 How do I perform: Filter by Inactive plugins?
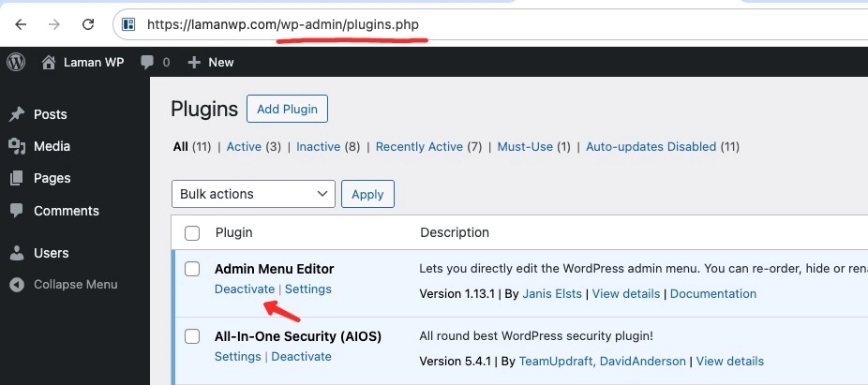pyautogui.click(x=319, y=146)
